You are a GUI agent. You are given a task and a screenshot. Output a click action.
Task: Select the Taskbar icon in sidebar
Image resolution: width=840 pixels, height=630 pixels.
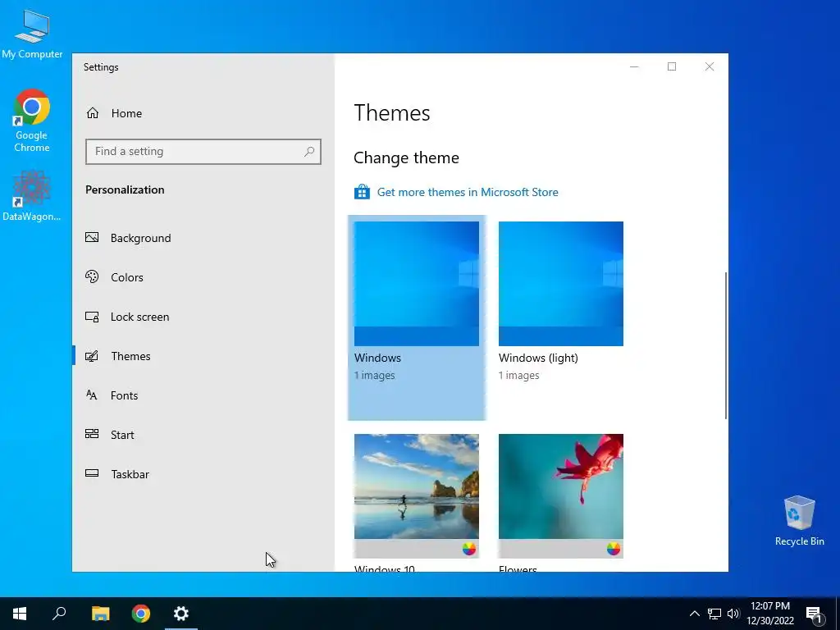pyautogui.click(x=92, y=473)
